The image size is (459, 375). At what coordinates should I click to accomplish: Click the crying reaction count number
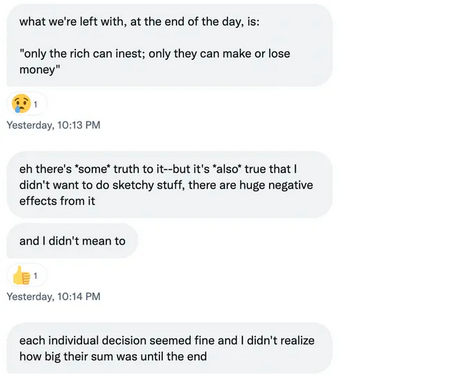point(35,104)
